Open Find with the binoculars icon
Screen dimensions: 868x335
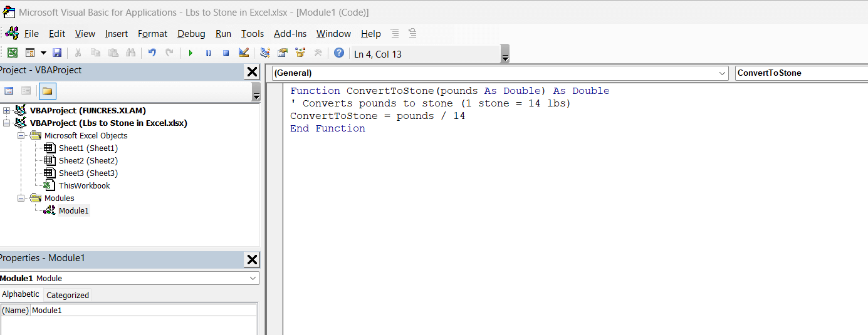[130, 53]
